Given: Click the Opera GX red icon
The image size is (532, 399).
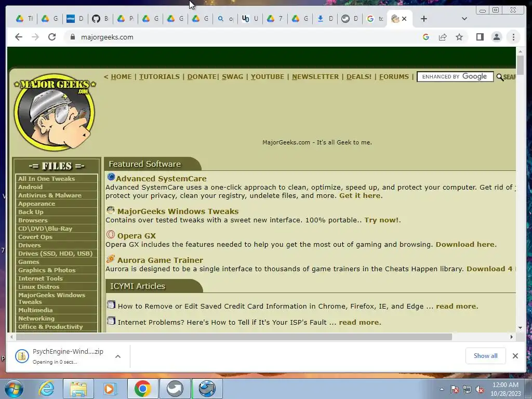Looking at the screenshot, I should (x=111, y=234).
